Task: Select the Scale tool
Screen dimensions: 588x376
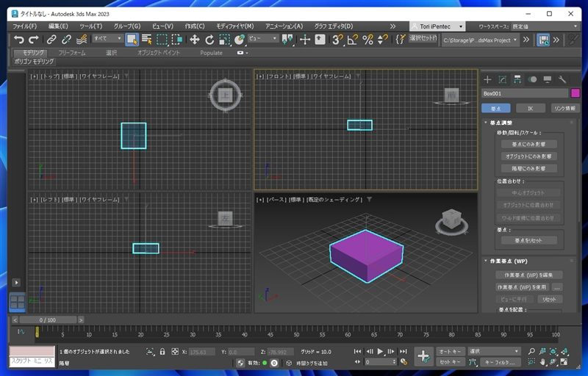Action: [224, 40]
